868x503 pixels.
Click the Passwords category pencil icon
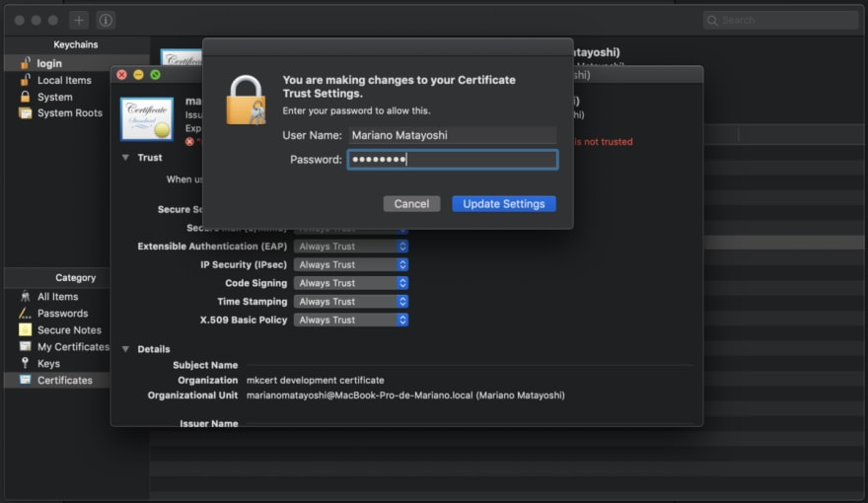25,314
